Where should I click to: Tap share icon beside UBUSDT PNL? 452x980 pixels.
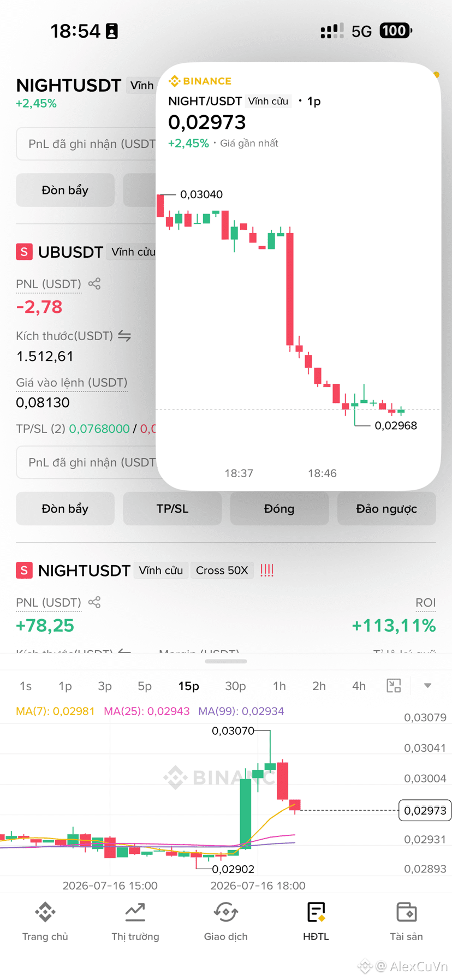tap(94, 284)
